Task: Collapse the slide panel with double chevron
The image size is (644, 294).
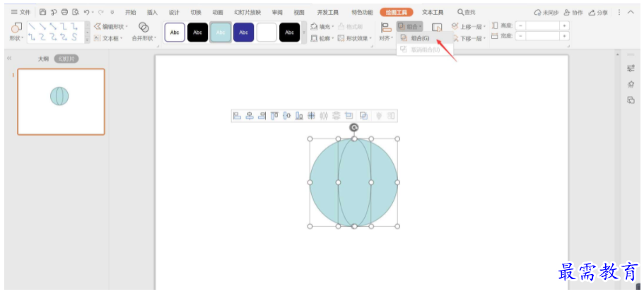Action: [x=9, y=59]
